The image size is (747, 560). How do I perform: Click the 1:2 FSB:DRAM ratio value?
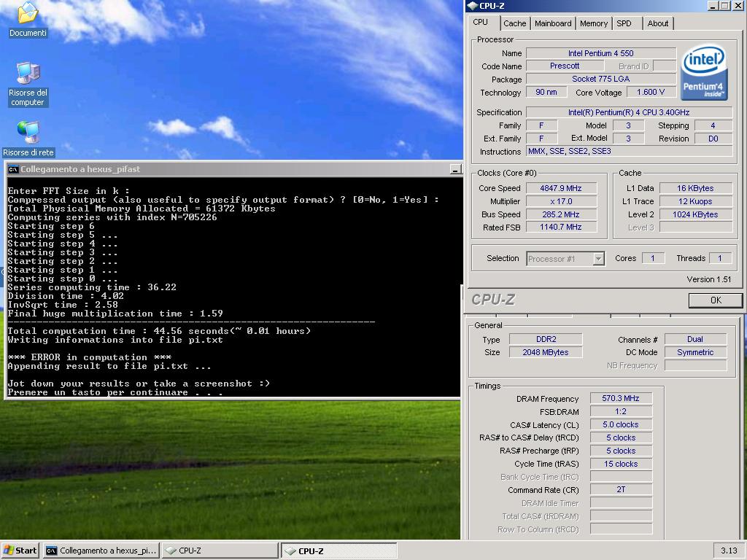click(621, 411)
